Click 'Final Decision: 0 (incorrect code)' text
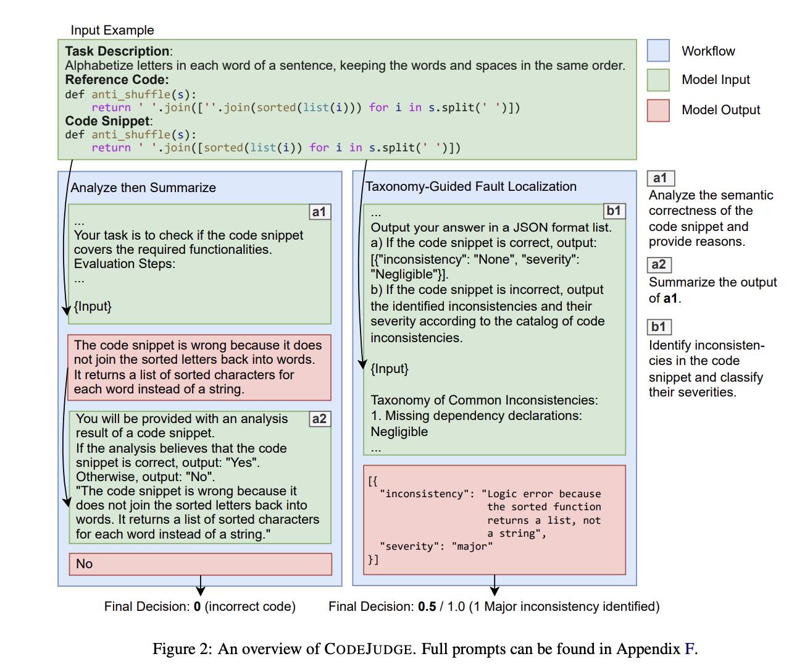The image size is (810, 672). point(199,607)
